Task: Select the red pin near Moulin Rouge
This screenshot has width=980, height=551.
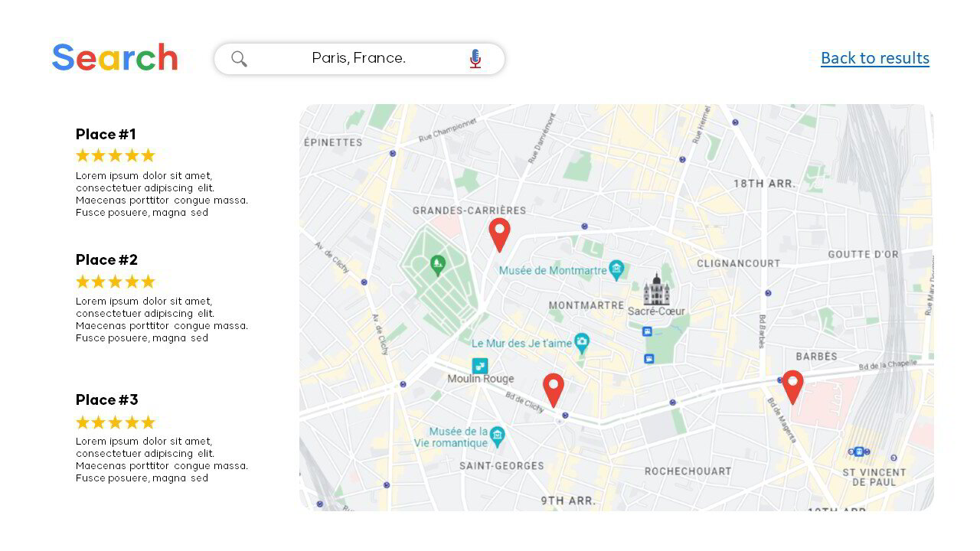Action: click(554, 390)
